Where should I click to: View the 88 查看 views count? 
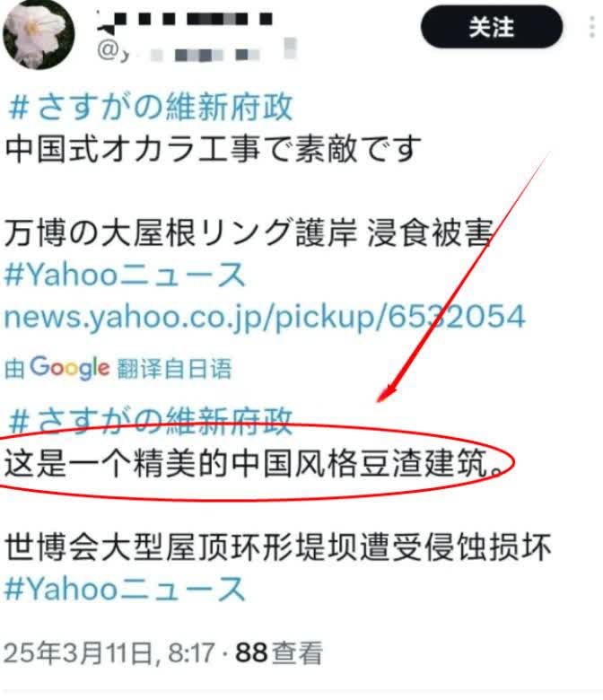(x=278, y=653)
